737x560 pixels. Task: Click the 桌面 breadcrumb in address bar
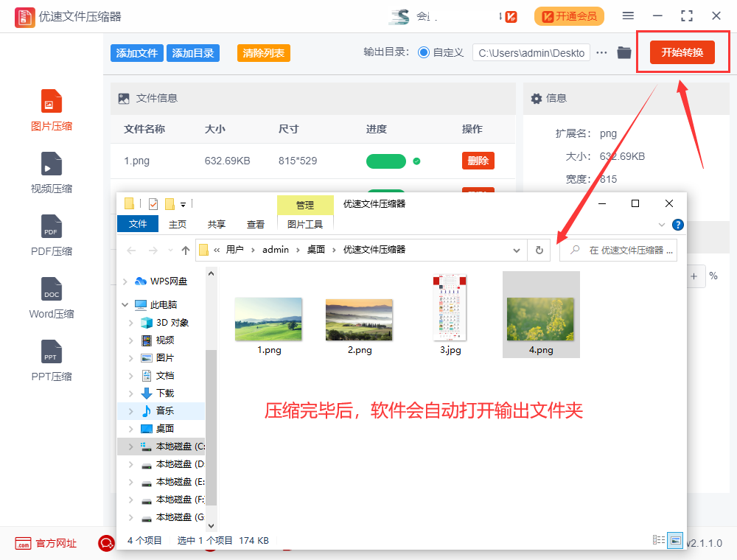click(x=316, y=250)
